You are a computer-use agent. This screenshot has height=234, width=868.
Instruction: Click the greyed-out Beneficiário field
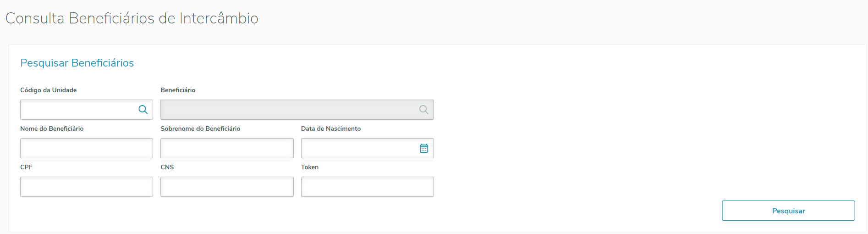289,110
